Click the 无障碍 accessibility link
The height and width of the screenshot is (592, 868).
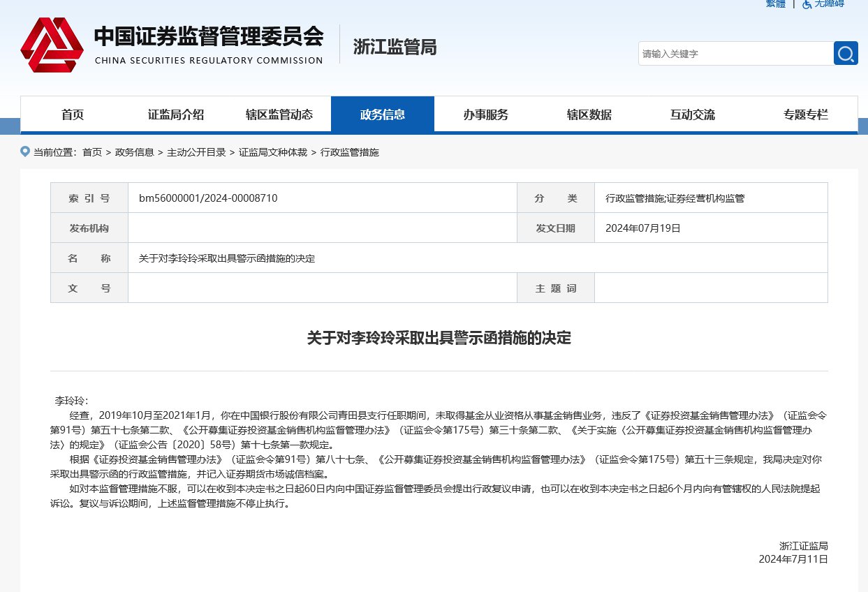830,4
